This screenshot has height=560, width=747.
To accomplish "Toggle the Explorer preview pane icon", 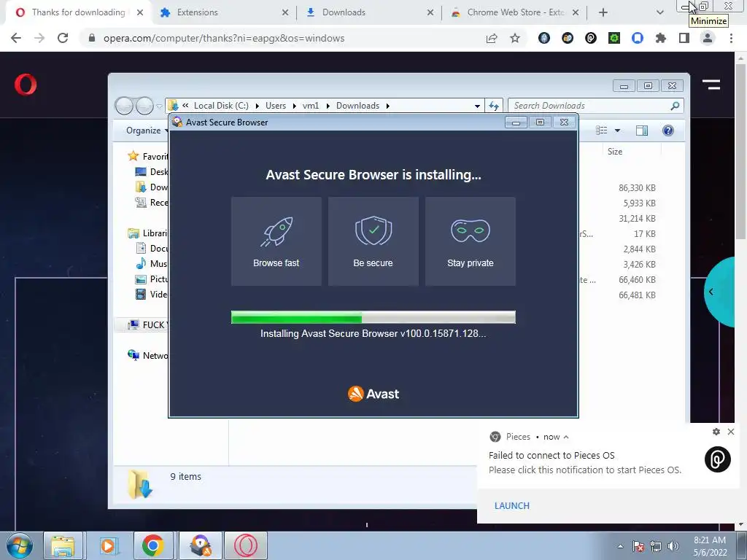I will pos(642,131).
